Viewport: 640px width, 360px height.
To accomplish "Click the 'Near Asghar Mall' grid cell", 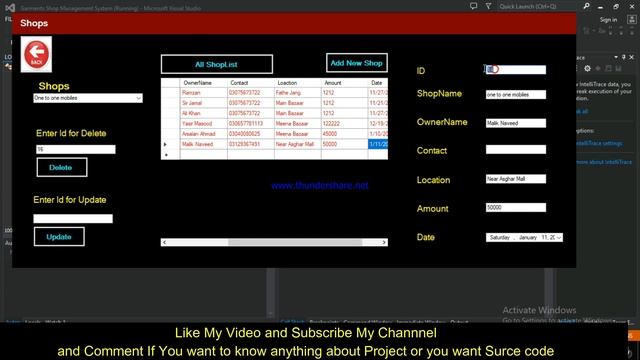I will pos(298,144).
